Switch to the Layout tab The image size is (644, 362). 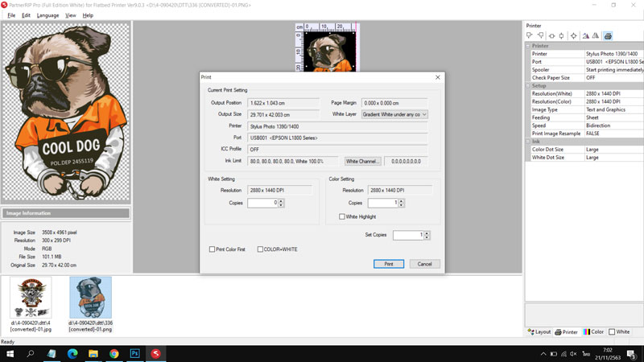point(539,331)
